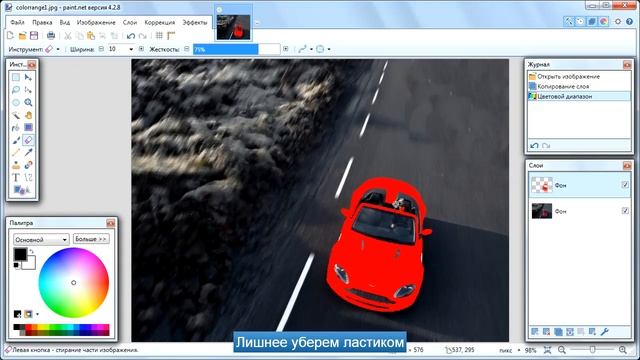Click zoom-to-window icon in status bar
Viewport: 640px width, 360px height.
coord(548,350)
